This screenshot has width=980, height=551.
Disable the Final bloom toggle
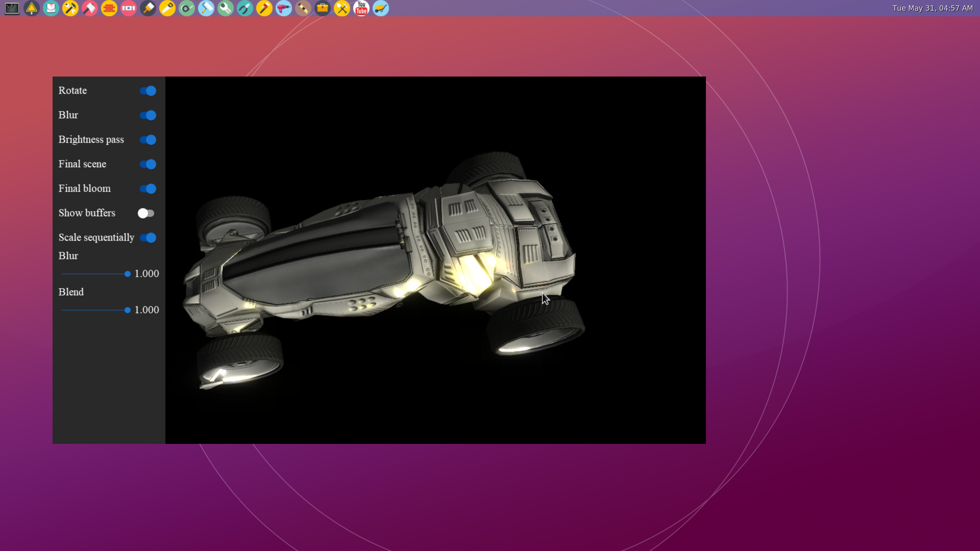click(x=148, y=189)
